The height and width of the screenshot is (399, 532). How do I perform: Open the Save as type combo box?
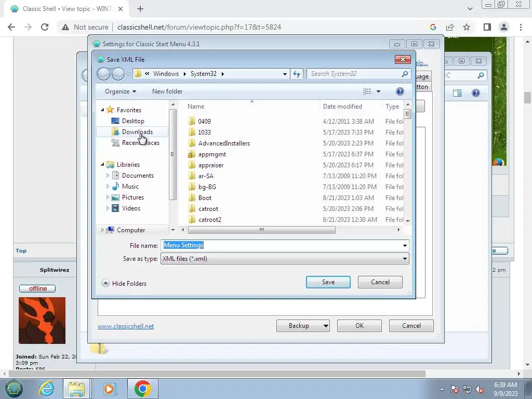click(285, 259)
